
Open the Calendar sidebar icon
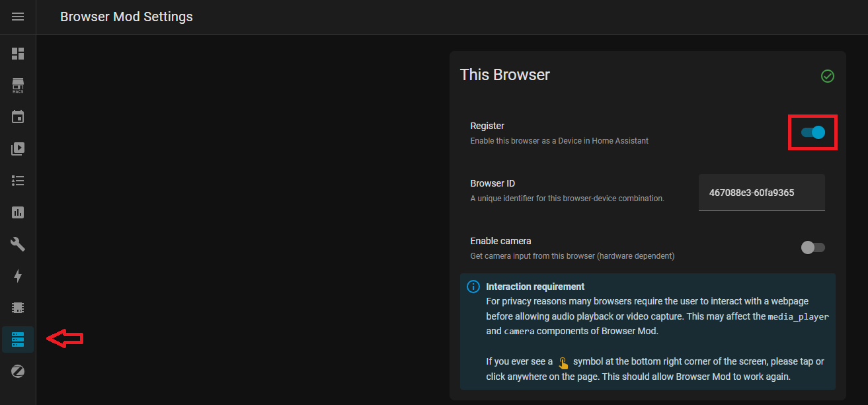[x=18, y=117]
